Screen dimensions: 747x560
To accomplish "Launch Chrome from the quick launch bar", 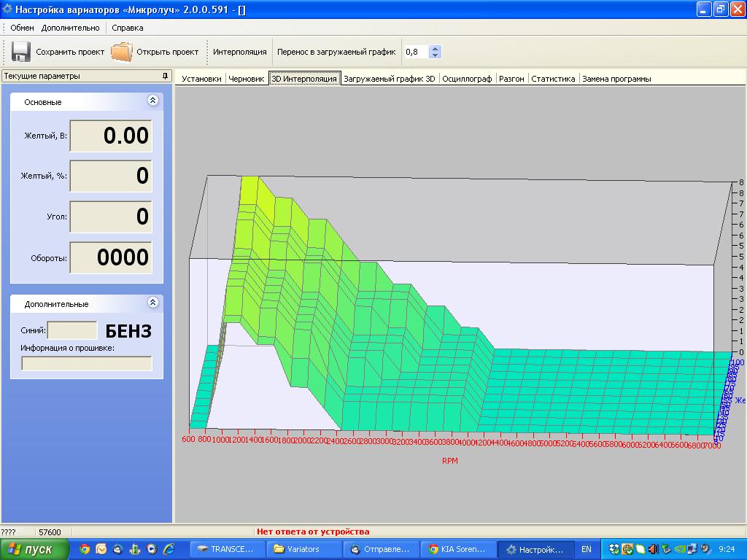I will click(85, 549).
